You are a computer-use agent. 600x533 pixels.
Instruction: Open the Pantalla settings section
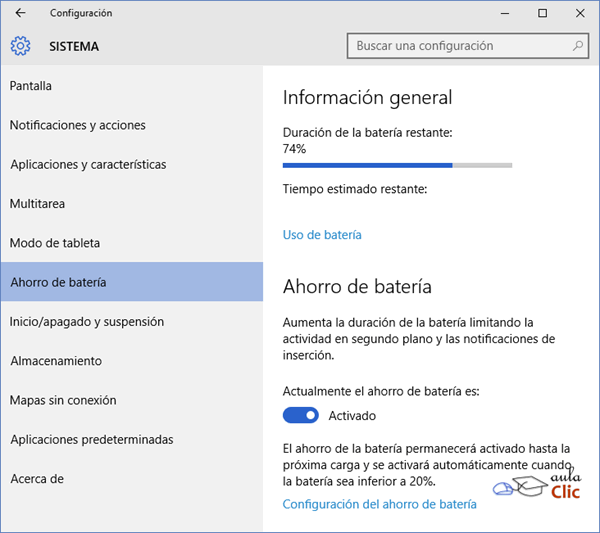(x=31, y=86)
